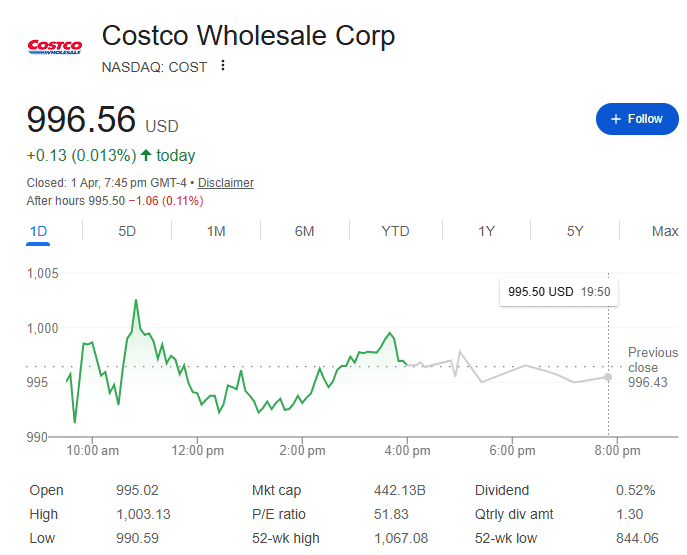This screenshot has height=555, width=687.
Task: Show the Max chart range
Action: pyautogui.click(x=665, y=231)
